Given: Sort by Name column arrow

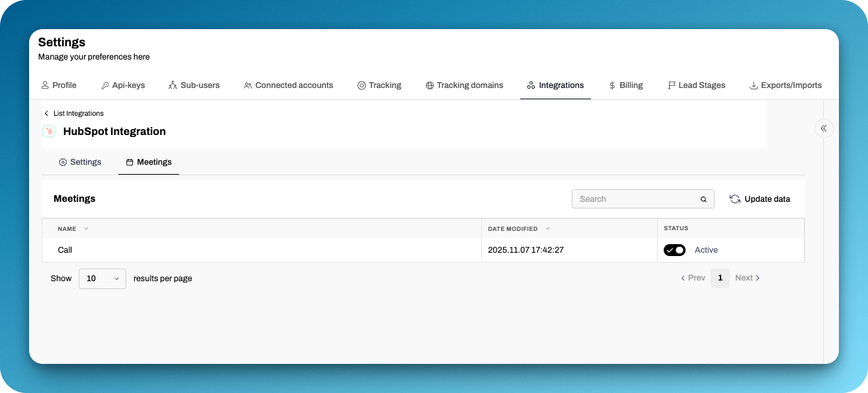Looking at the screenshot, I should pyautogui.click(x=86, y=228).
